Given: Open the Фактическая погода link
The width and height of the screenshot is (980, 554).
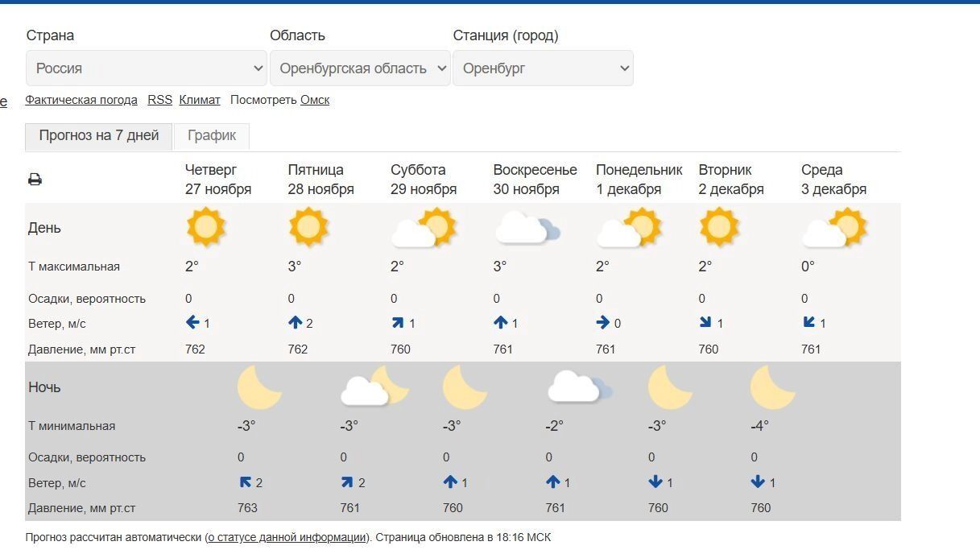Looking at the screenshot, I should (x=81, y=100).
